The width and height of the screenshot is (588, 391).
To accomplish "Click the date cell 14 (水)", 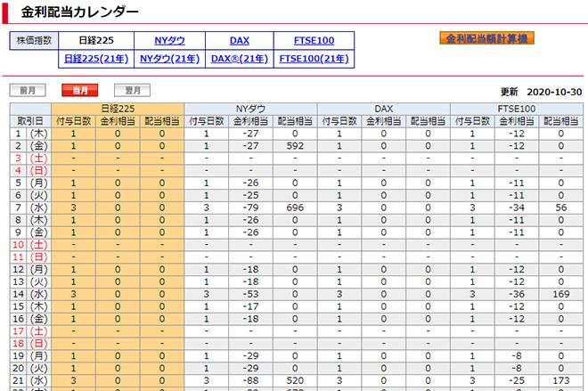I will point(30,294).
